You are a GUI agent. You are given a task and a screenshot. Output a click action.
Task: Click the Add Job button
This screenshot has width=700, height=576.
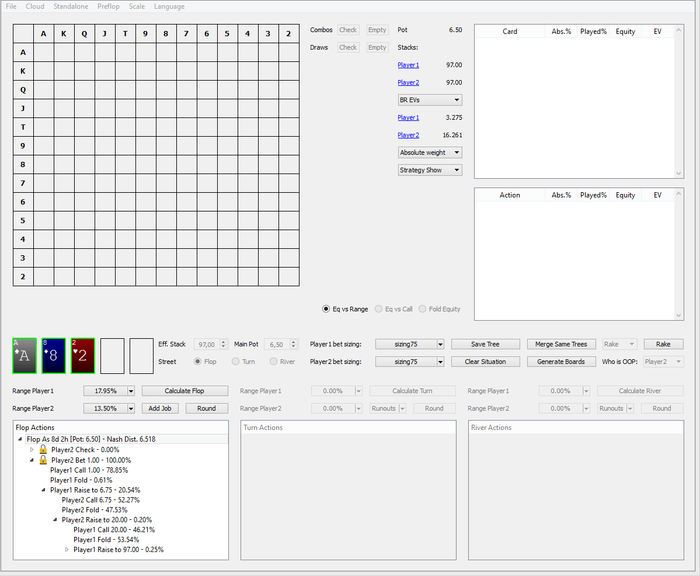pos(160,409)
